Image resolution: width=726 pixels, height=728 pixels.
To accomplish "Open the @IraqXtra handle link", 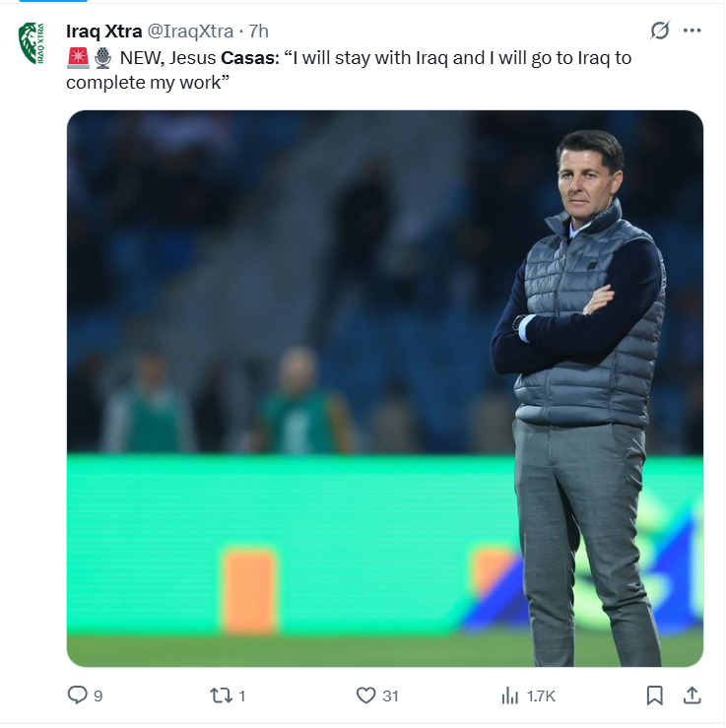I will tap(190, 32).
